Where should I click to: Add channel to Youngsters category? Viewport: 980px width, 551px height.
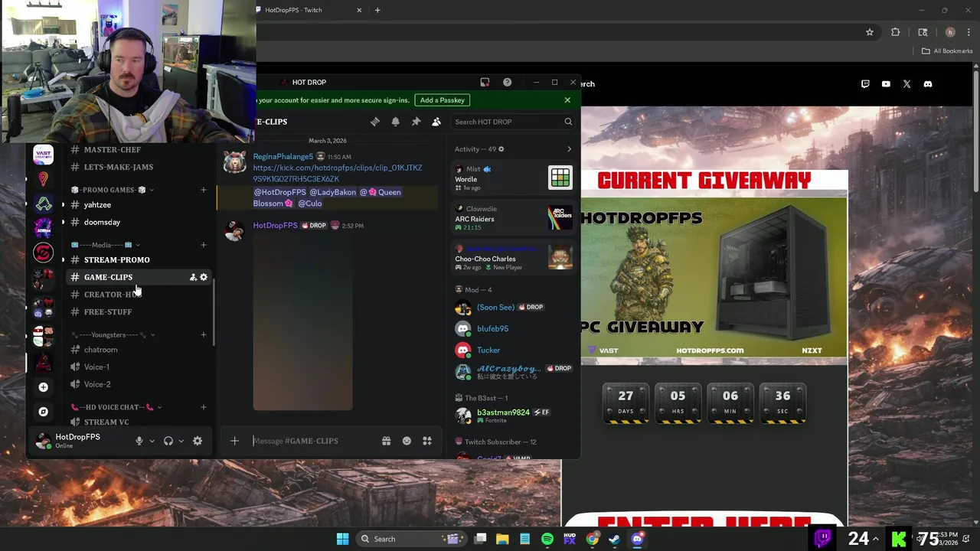coord(203,335)
